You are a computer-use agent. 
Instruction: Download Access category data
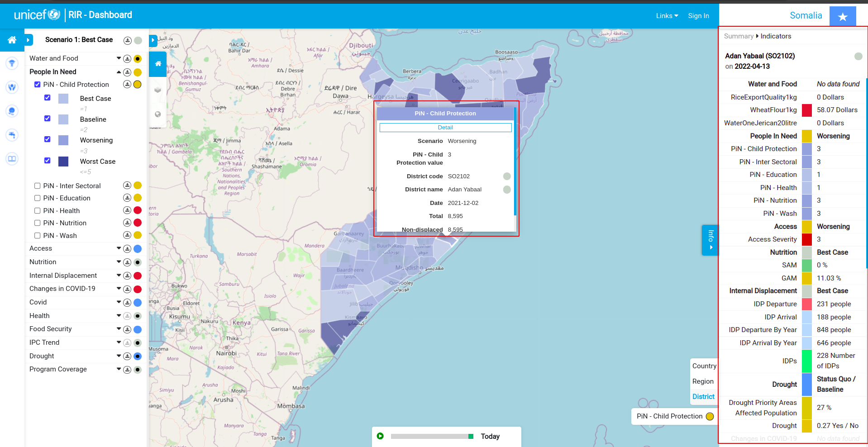[x=128, y=249]
